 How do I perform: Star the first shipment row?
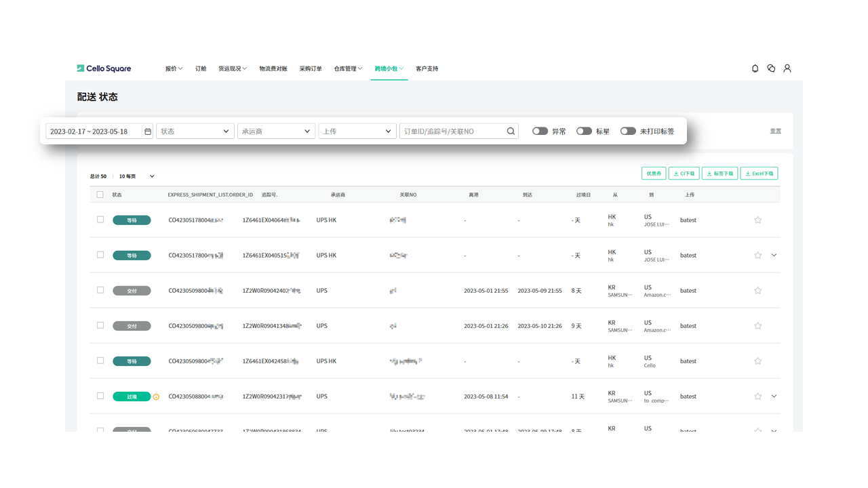click(x=758, y=220)
